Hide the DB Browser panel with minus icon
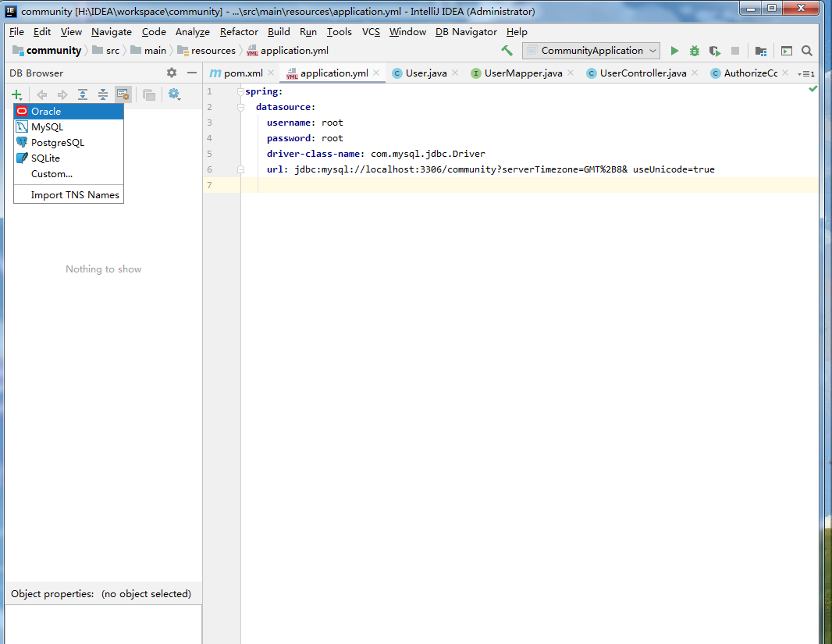The height and width of the screenshot is (644, 832). 192,73
